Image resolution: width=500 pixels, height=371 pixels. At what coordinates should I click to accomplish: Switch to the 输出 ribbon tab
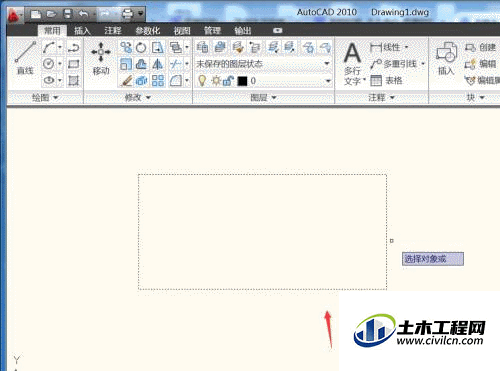pyautogui.click(x=243, y=31)
